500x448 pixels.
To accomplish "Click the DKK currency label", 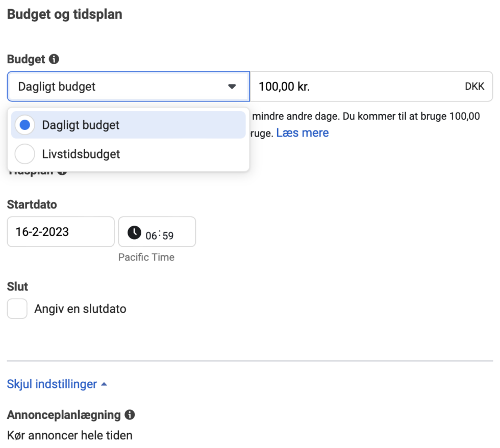I will tap(475, 86).
